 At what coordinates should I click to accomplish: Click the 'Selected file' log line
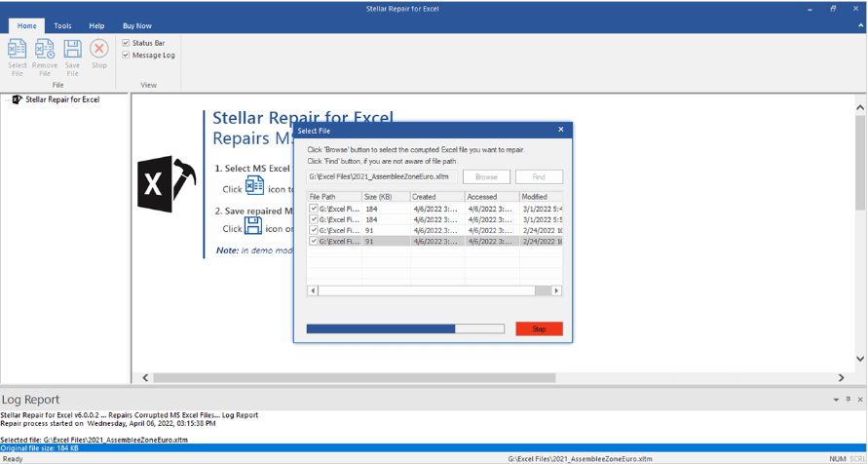94,440
